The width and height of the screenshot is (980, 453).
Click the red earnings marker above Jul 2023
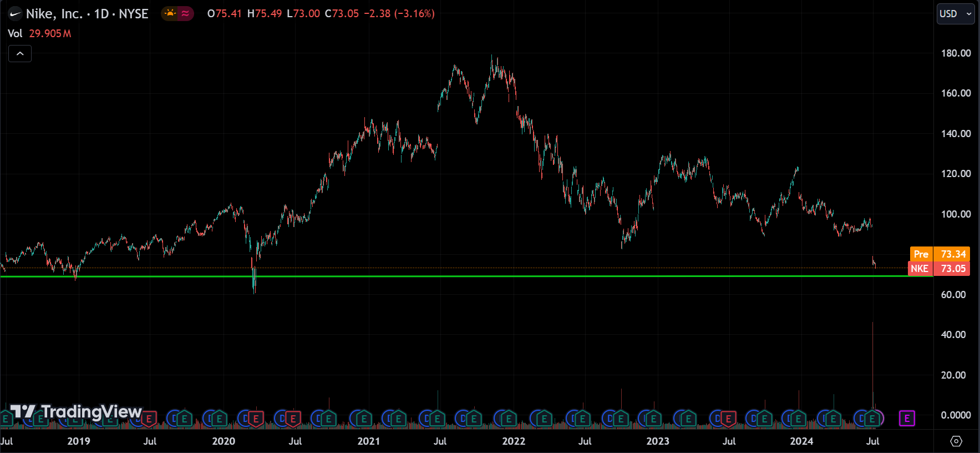pos(728,419)
